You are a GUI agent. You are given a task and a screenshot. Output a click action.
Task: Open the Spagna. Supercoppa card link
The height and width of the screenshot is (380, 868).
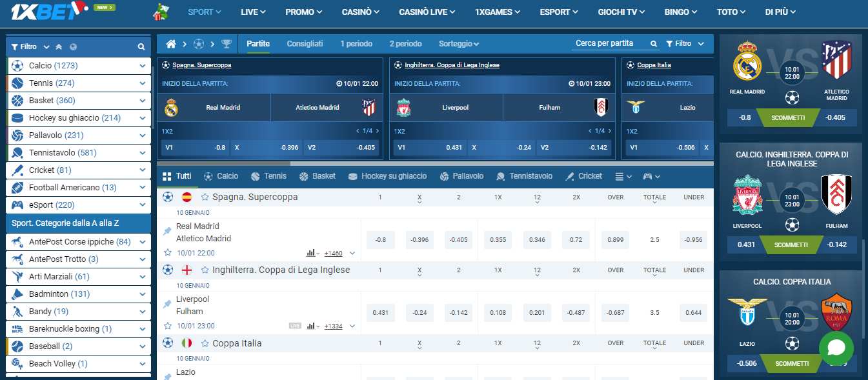tap(201, 65)
